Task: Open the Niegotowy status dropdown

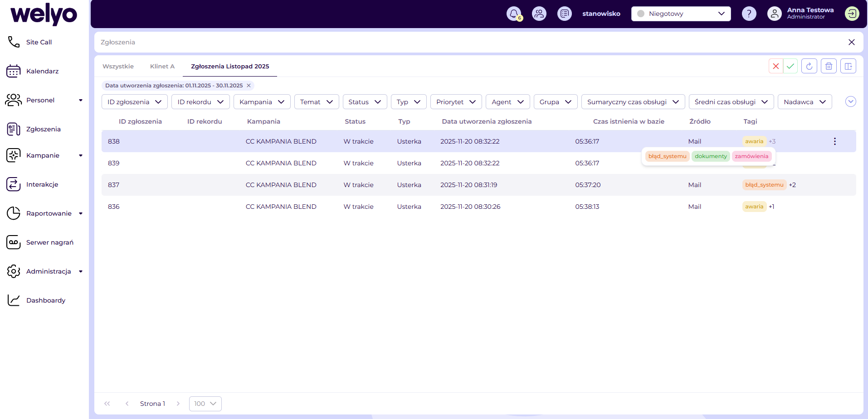Action: 681,14
